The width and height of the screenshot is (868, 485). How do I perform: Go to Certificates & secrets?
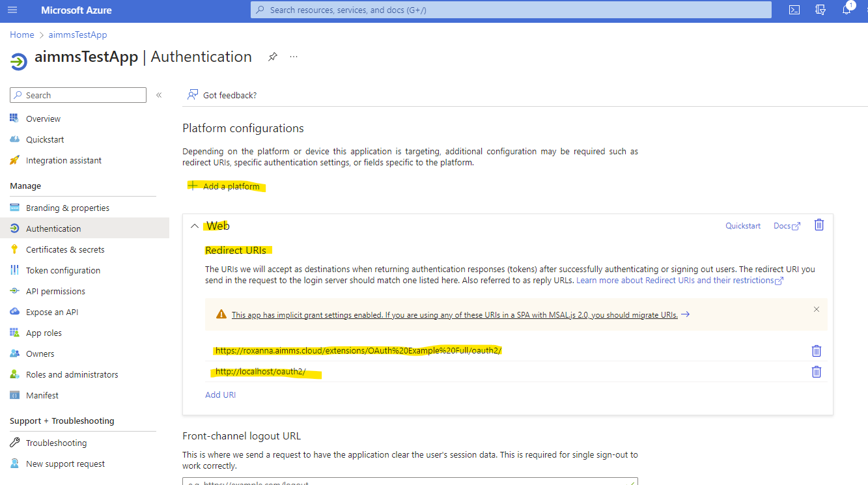pyautogui.click(x=65, y=249)
